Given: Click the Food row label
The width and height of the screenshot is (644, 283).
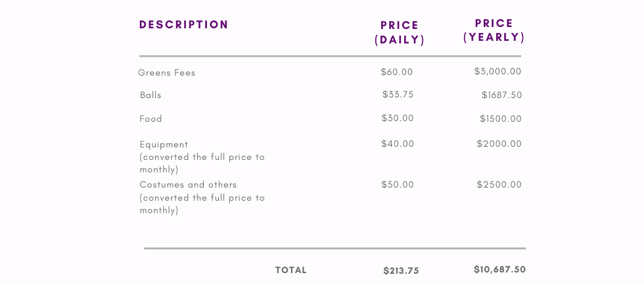Looking at the screenshot, I should (150, 119).
